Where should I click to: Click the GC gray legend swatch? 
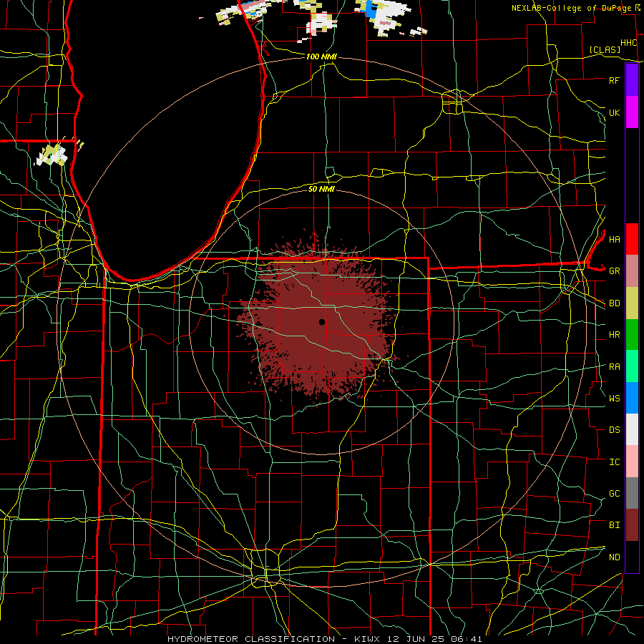632,493
